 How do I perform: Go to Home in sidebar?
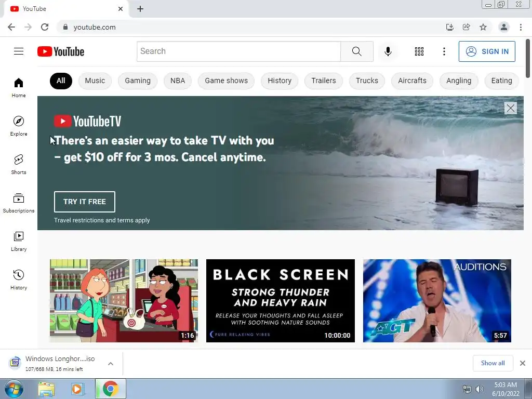pyautogui.click(x=19, y=87)
